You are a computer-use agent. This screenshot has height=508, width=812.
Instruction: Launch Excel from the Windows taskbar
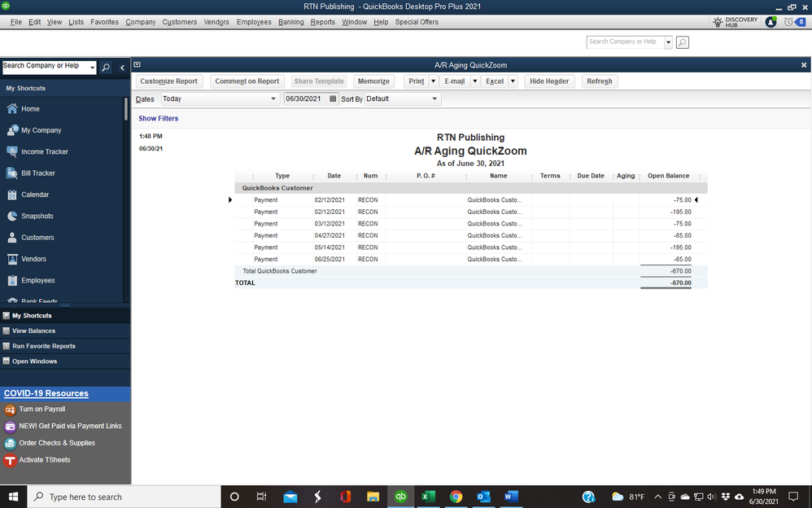[428, 497]
